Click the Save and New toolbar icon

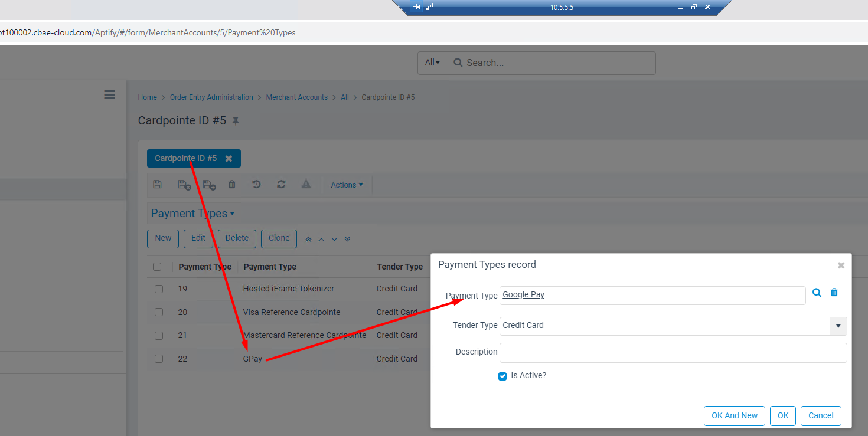pyautogui.click(x=209, y=185)
